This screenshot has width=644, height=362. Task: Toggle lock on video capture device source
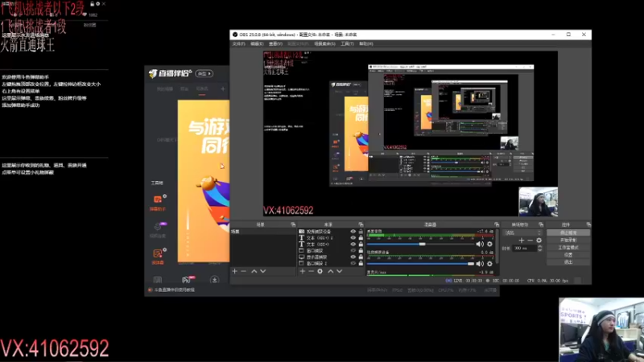pos(361,232)
